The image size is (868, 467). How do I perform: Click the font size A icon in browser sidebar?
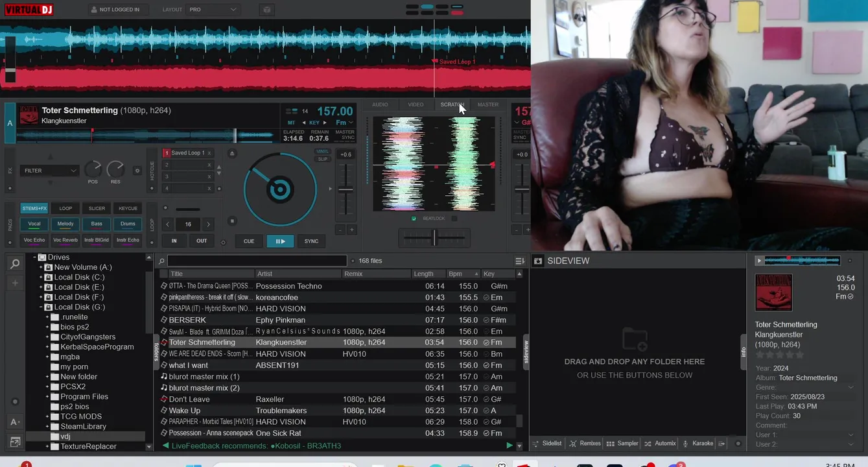pyautogui.click(x=15, y=422)
